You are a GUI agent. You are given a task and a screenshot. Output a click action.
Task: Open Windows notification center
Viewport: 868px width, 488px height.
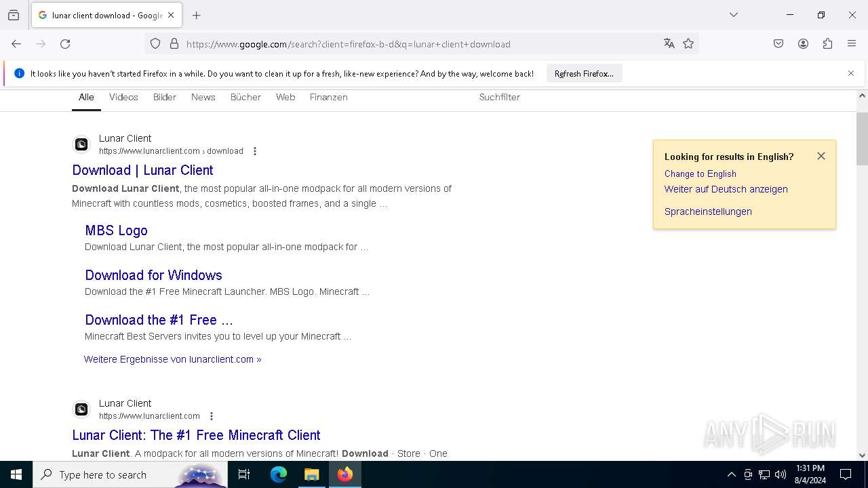tap(846, 474)
